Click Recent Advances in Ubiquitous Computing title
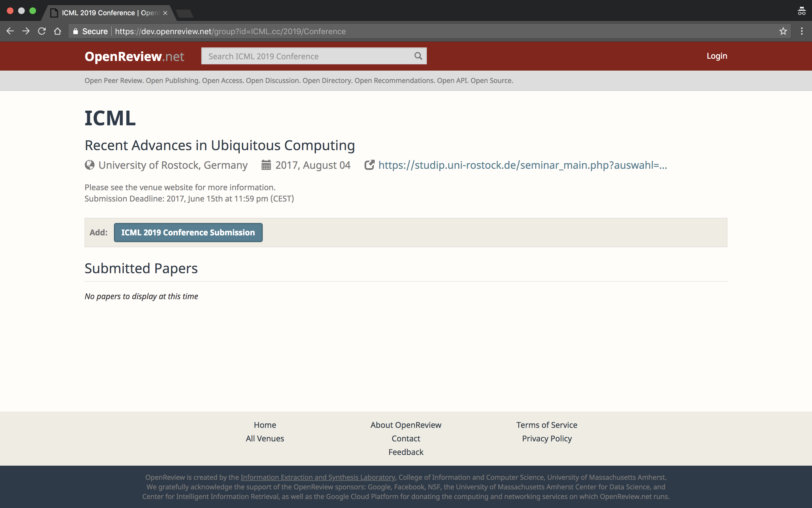The image size is (812, 508). [x=220, y=145]
